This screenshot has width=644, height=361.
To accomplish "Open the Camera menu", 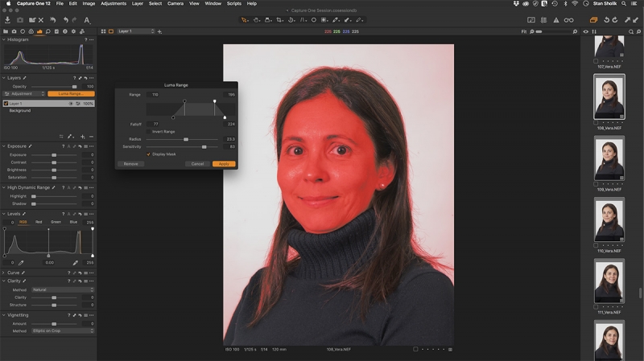I will pos(175,3).
